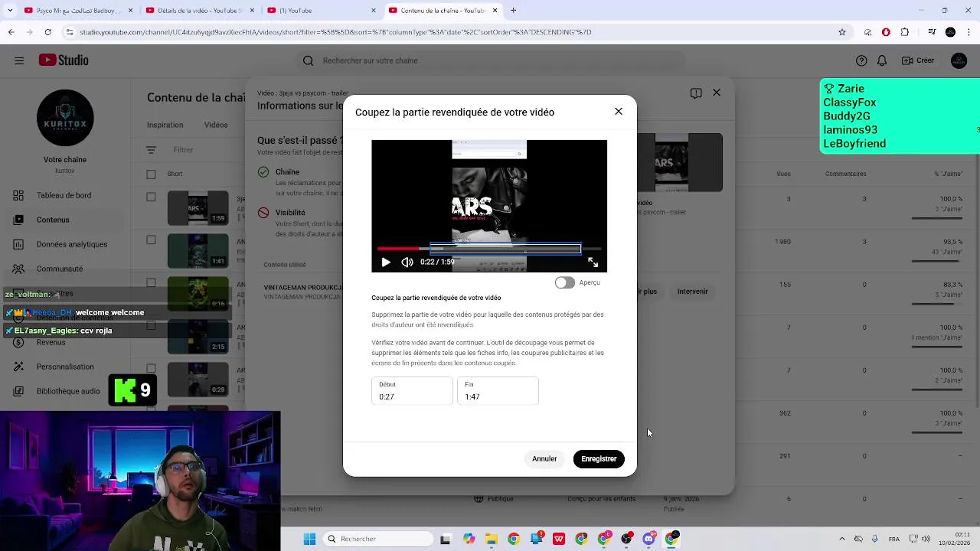Bookmark this page with star icon
The image size is (980, 551).
(842, 32)
